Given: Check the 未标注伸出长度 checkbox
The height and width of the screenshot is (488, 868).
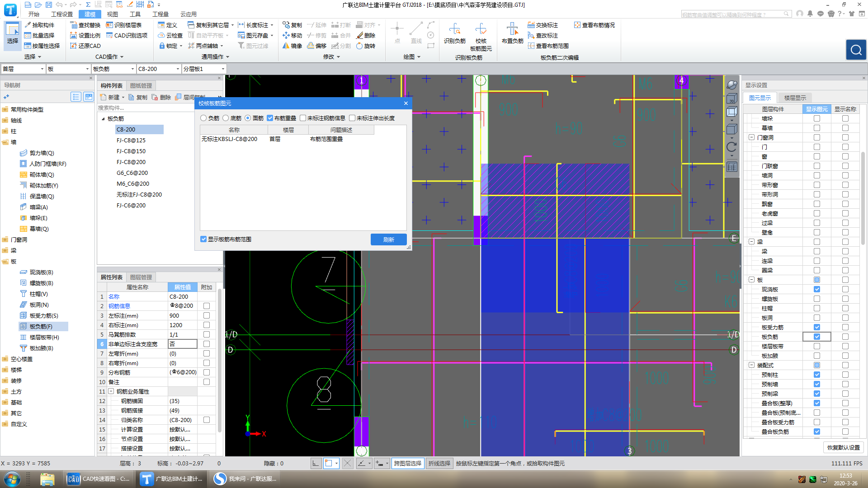Looking at the screenshot, I should [x=352, y=118].
